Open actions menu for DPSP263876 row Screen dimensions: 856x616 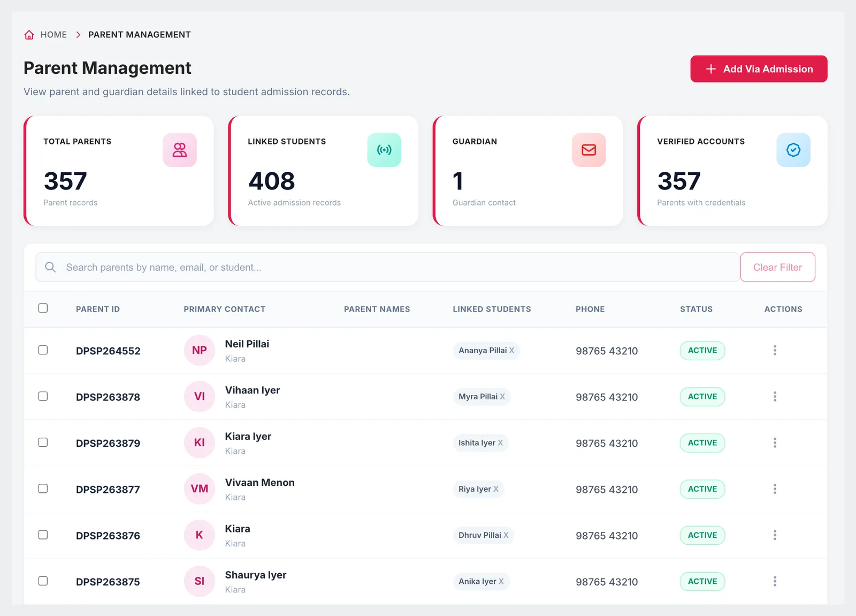coord(775,535)
